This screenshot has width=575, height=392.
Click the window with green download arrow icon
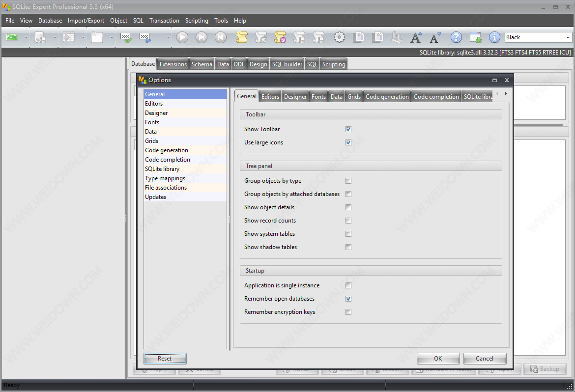(x=476, y=37)
